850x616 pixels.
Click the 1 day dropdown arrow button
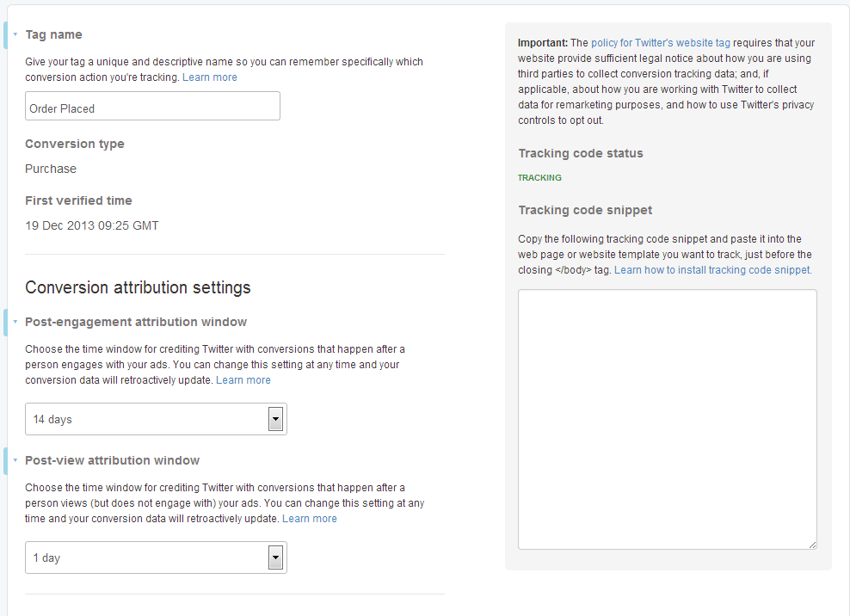pyautogui.click(x=276, y=557)
